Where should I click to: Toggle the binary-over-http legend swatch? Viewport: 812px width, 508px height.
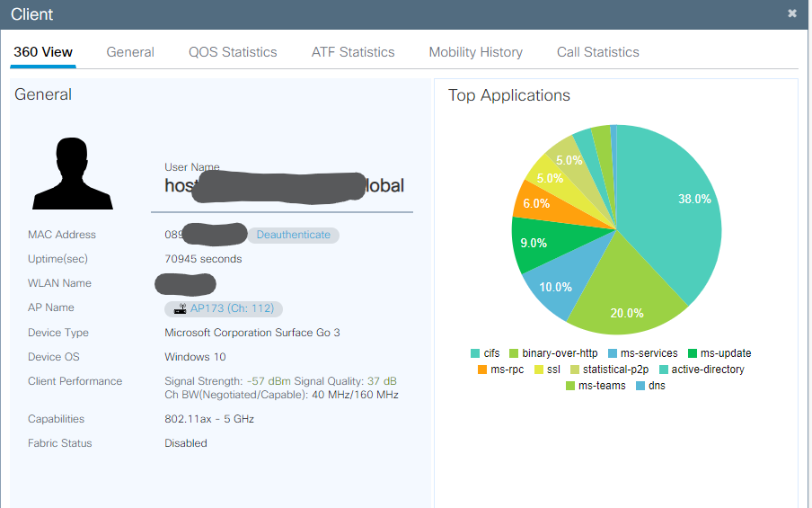click(x=513, y=353)
